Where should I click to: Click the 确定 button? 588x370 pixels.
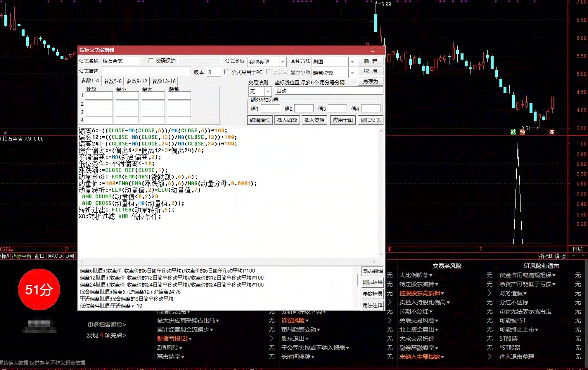pyautogui.click(x=370, y=61)
